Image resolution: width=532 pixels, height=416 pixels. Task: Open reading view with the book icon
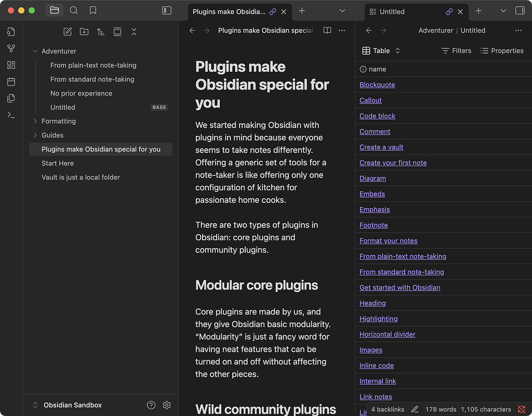(327, 31)
